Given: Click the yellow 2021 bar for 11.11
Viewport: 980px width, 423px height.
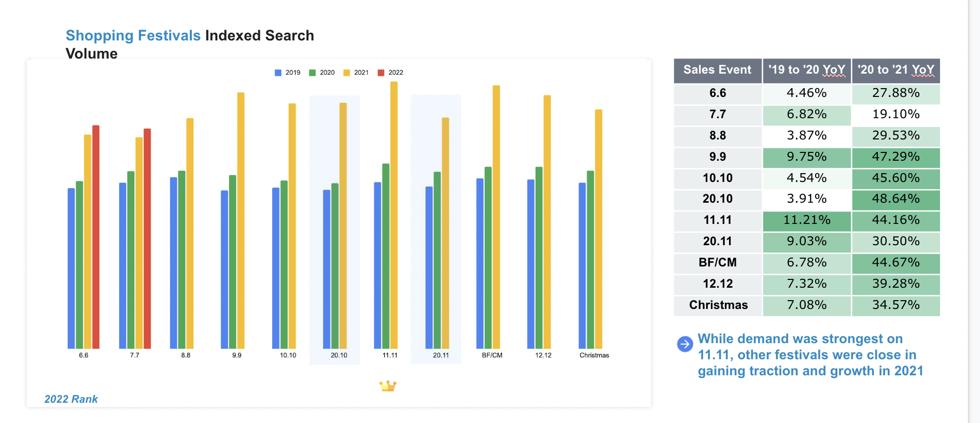Looking at the screenshot, I should (x=394, y=215).
